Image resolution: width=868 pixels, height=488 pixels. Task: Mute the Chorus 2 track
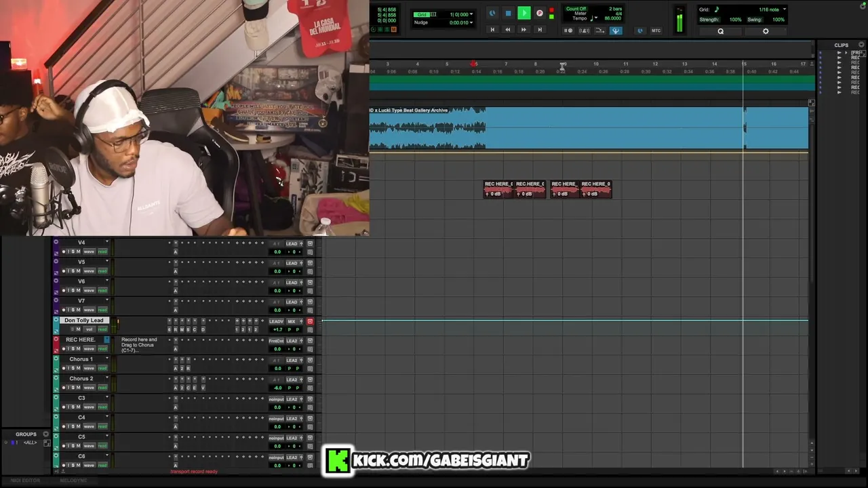(78, 388)
